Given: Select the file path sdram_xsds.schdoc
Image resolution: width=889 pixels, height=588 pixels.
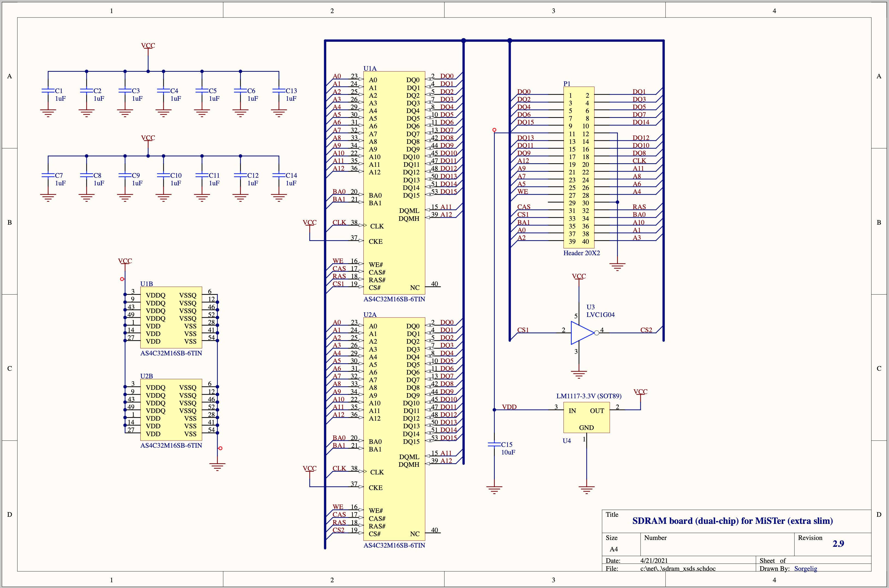Looking at the screenshot, I should pos(678,569).
